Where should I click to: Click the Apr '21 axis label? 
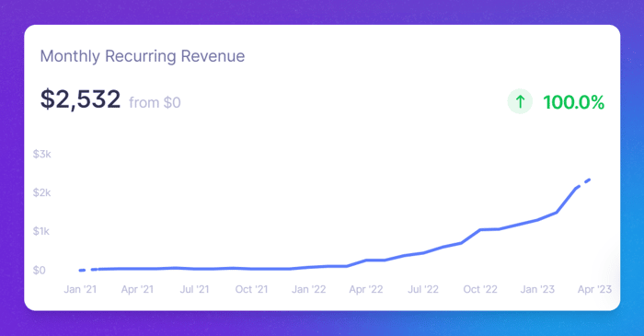click(x=137, y=289)
